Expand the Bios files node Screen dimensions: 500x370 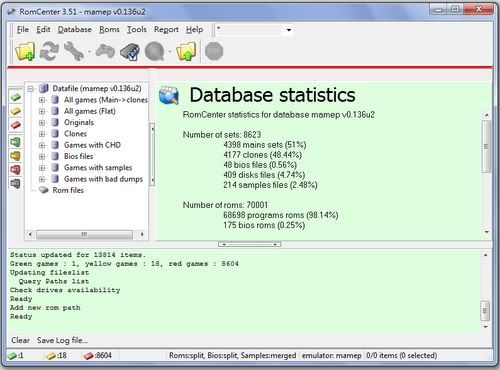pos(42,156)
